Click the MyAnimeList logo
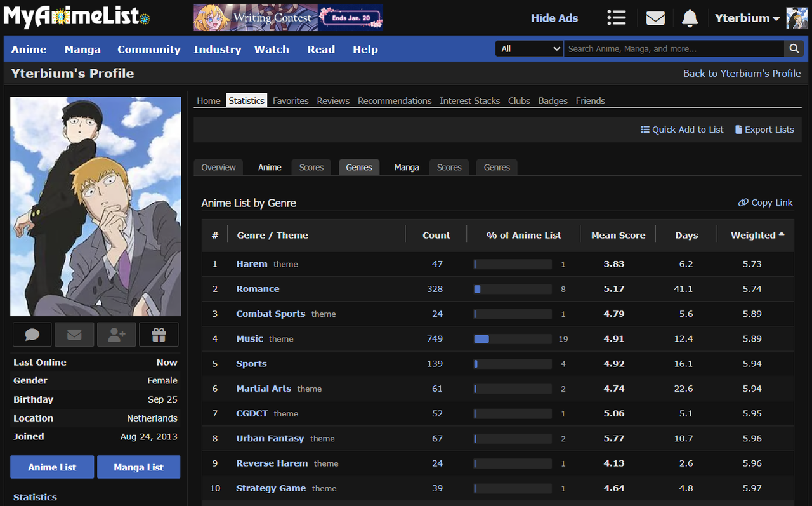Screen dimensions: 812x506 click(77, 17)
